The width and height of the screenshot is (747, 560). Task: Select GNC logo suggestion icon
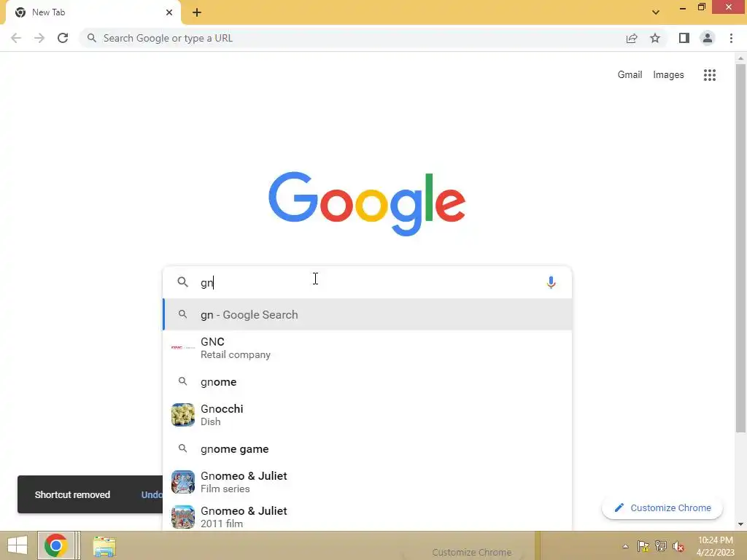click(x=183, y=348)
